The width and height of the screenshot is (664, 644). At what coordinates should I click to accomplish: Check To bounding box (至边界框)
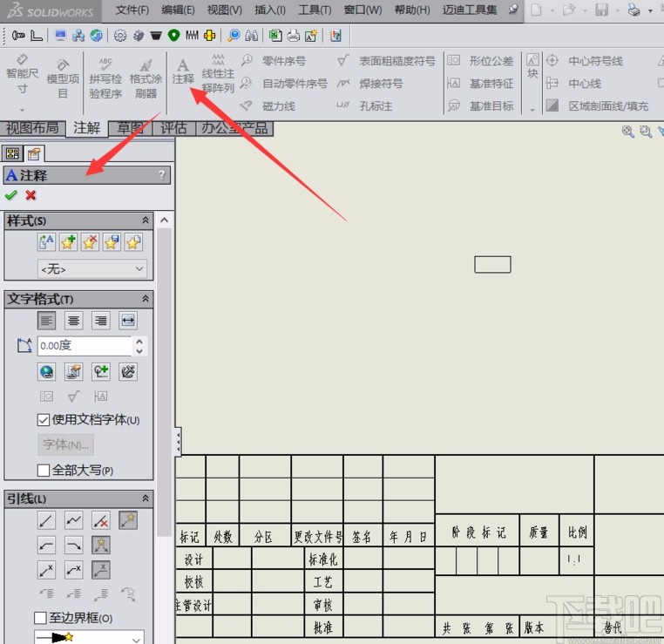(40, 618)
